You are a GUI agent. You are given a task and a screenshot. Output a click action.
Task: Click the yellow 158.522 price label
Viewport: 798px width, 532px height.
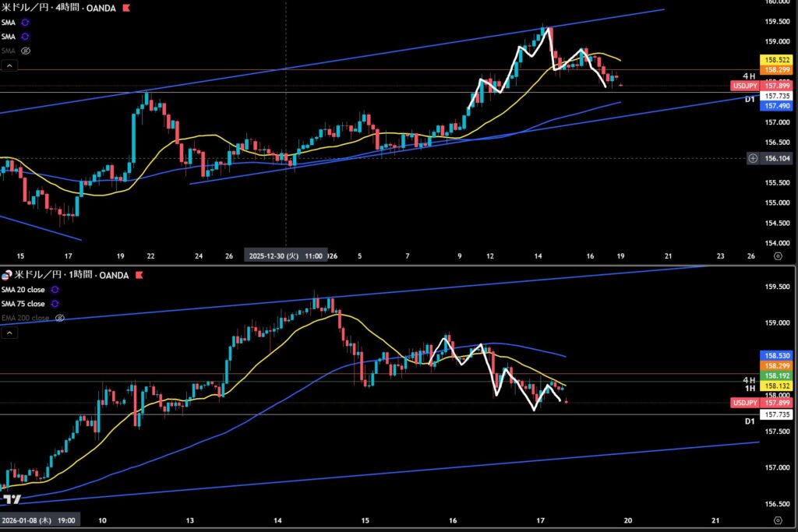click(775, 59)
